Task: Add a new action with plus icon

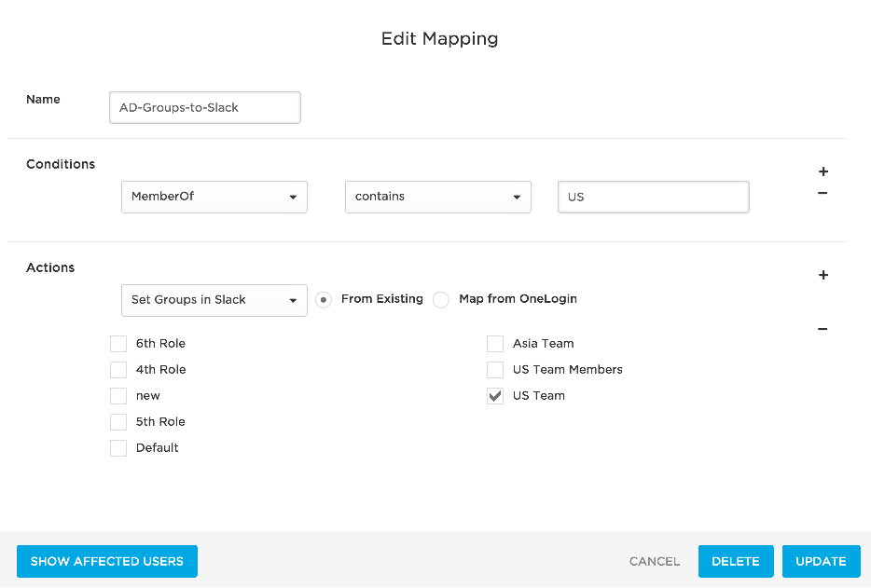Action: pyautogui.click(x=823, y=275)
